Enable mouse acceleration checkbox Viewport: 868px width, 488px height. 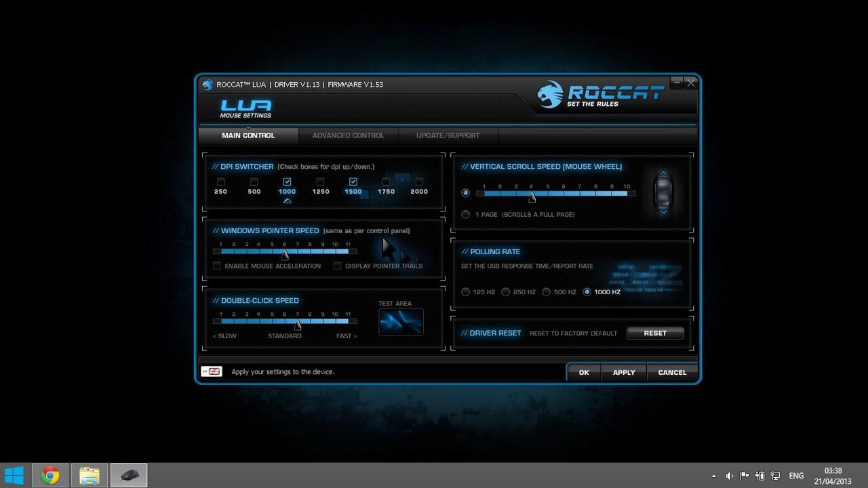pyautogui.click(x=217, y=266)
